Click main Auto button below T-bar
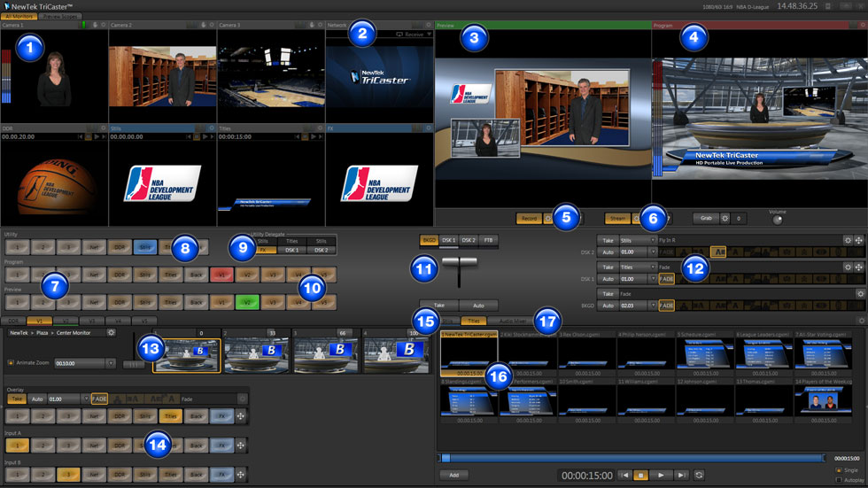This screenshot has height=488, width=868. [x=478, y=306]
